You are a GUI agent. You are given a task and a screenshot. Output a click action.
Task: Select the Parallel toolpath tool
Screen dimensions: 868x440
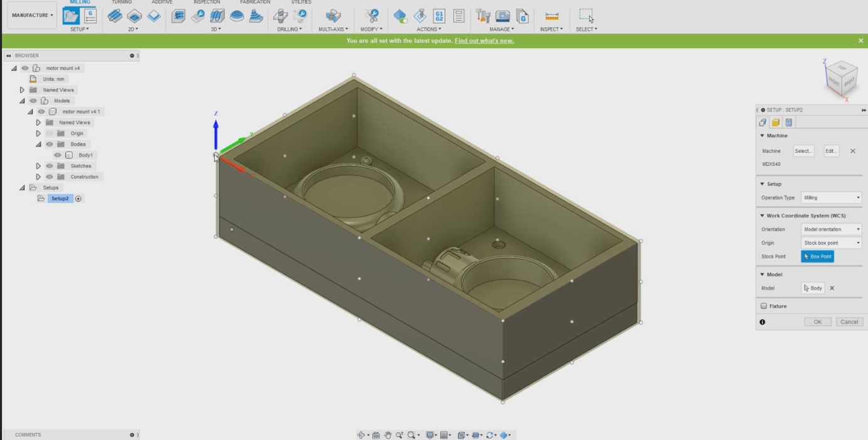(217, 16)
